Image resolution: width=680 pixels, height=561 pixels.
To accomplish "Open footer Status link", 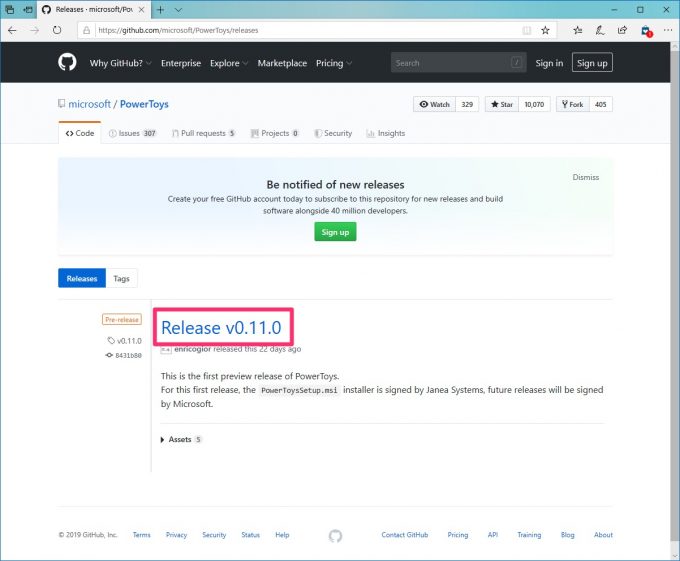I will (250, 535).
